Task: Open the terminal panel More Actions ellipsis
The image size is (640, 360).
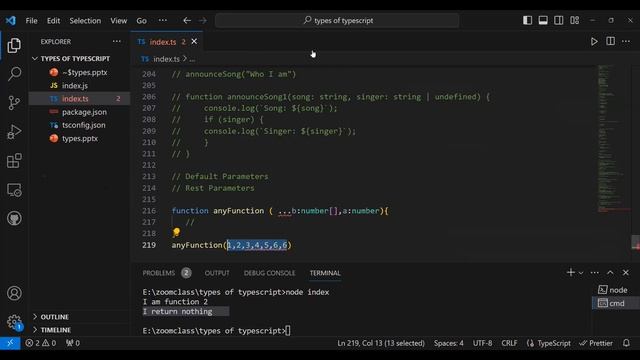Action: click(x=595, y=272)
